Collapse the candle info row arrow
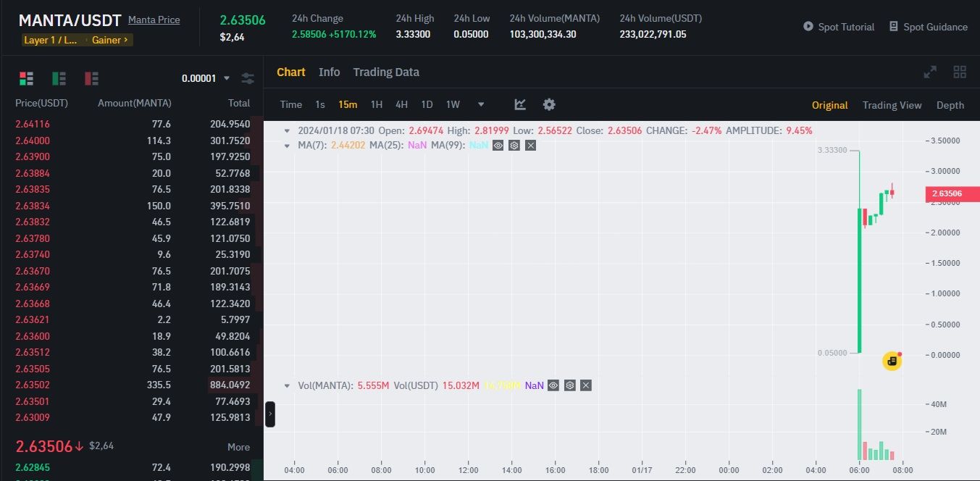This screenshot has height=481, width=980. point(288,131)
